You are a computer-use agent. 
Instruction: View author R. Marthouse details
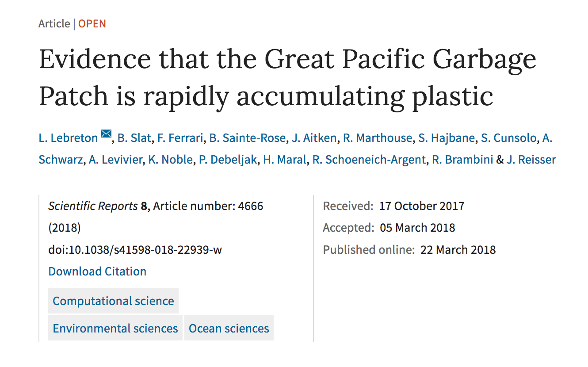coord(378,138)
